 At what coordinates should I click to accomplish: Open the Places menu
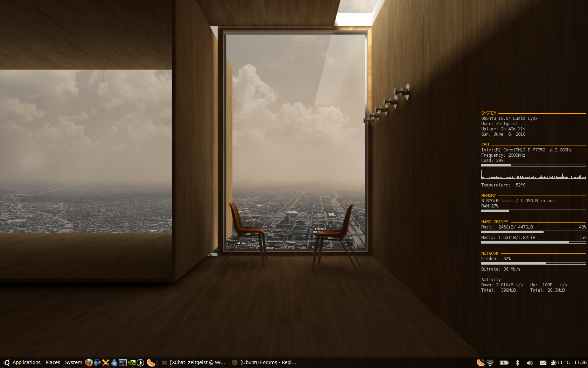[x=53, y=362]
